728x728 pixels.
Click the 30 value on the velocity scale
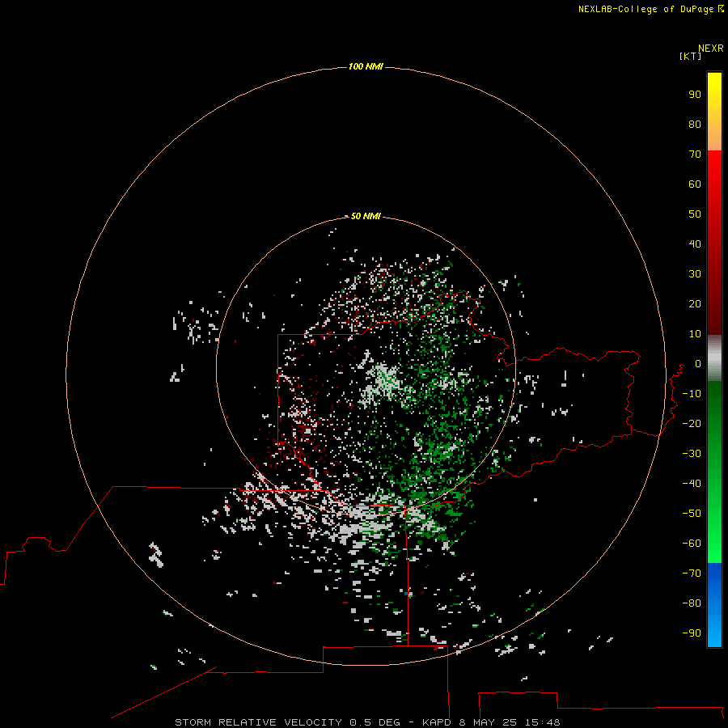point(695,274)
